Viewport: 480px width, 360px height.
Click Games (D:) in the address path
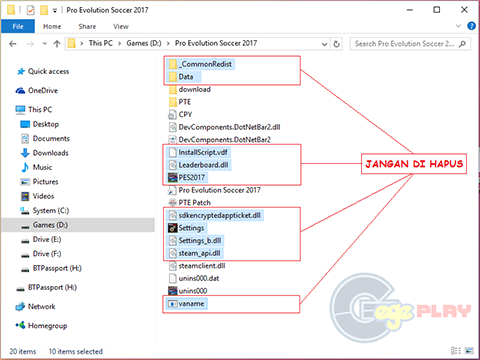144,43
